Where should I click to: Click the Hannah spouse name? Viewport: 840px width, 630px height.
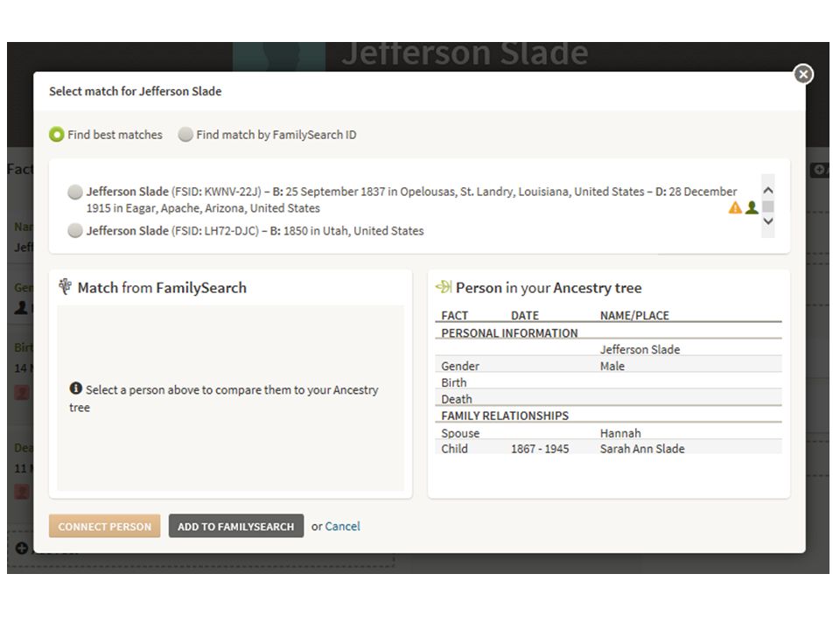click(620, 433)
